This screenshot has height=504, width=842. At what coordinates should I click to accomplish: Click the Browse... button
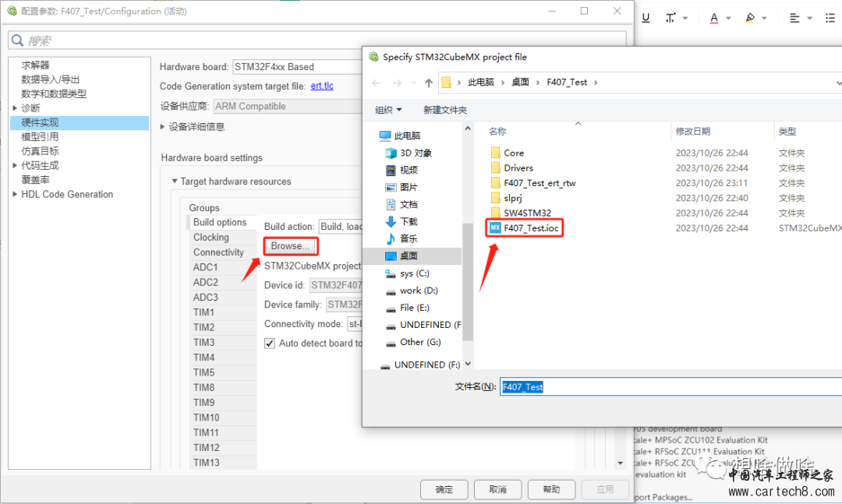coord(291,246)
